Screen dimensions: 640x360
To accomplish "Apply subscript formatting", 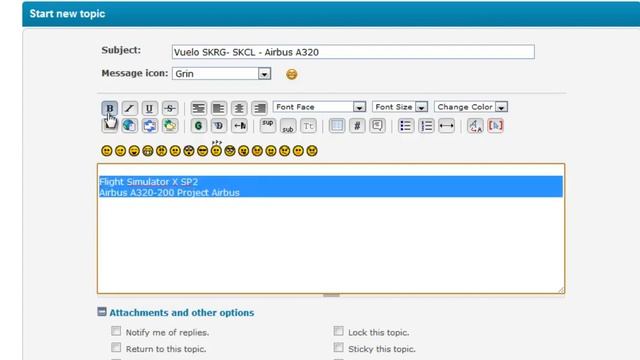I will point(288,126).
